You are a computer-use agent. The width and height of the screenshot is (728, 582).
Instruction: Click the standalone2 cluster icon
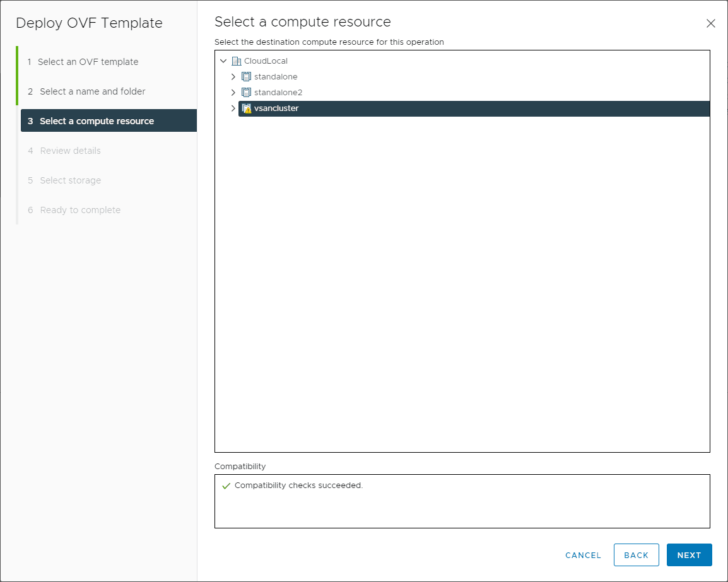[x=247, y=93]
